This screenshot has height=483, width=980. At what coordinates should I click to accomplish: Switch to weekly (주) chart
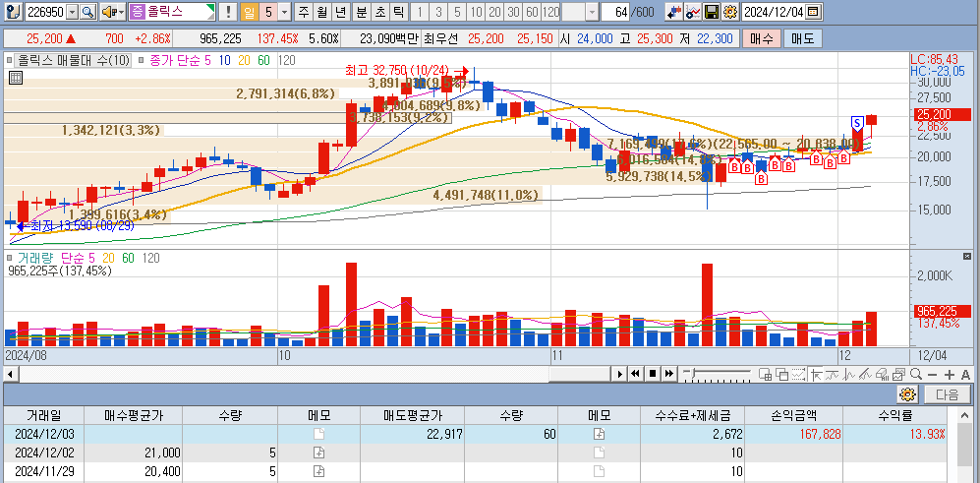point(304,11)
